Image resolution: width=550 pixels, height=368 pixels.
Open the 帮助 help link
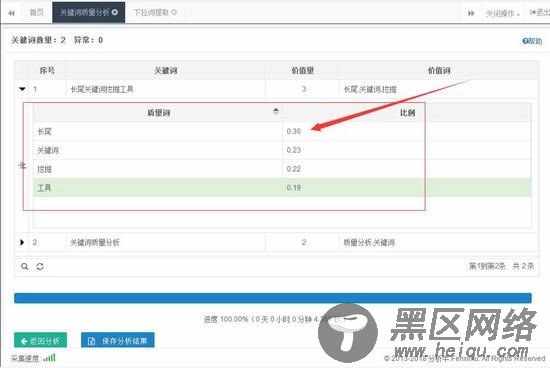pyautogui.click(x=532, y=41)
